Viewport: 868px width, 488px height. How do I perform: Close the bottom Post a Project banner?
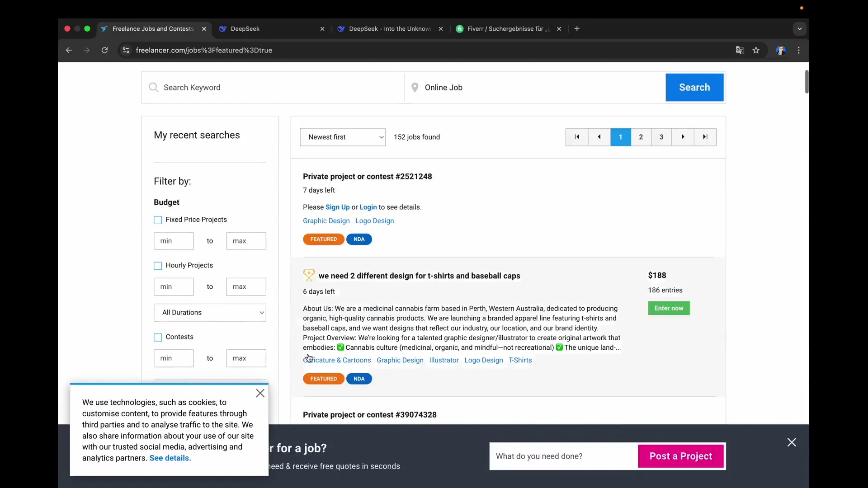tap(792, 442)
